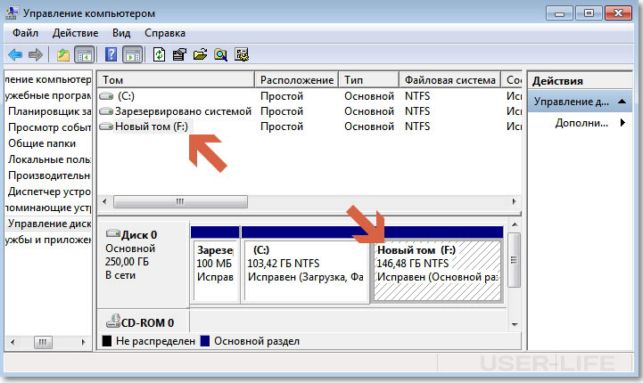This screenshot has height=383, width=643.
Task: Sort by the Файловая система column header
Action: tap(450, 80)
